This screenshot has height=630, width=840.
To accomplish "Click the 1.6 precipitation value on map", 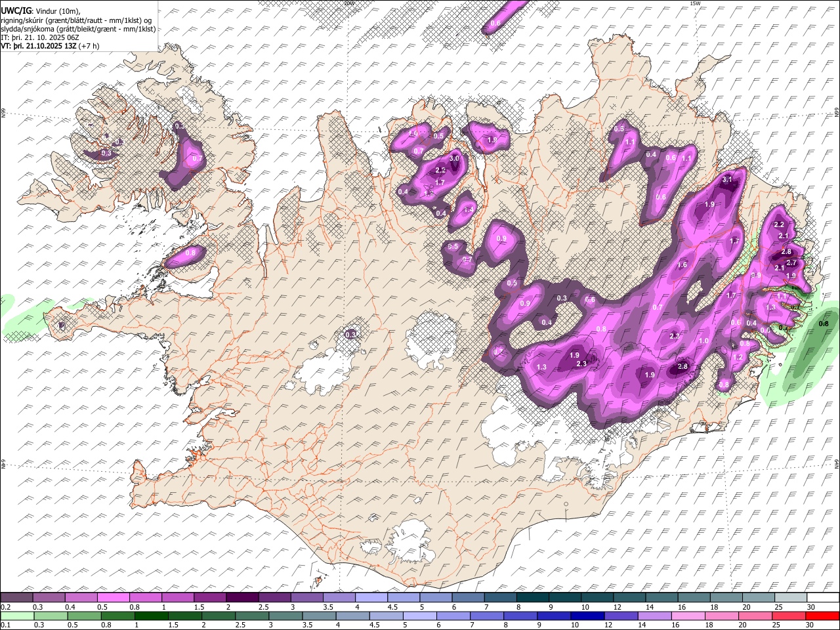I will coord(682,265).
